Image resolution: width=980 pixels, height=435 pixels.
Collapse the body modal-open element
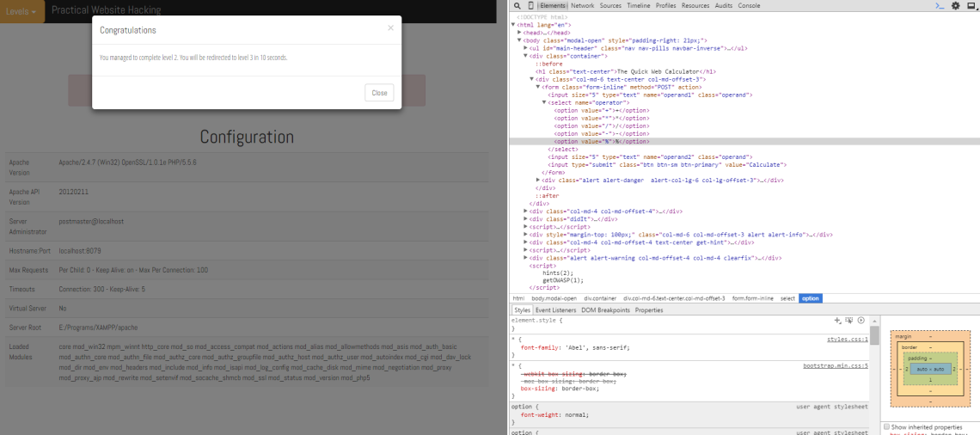[x=519, y=40]
